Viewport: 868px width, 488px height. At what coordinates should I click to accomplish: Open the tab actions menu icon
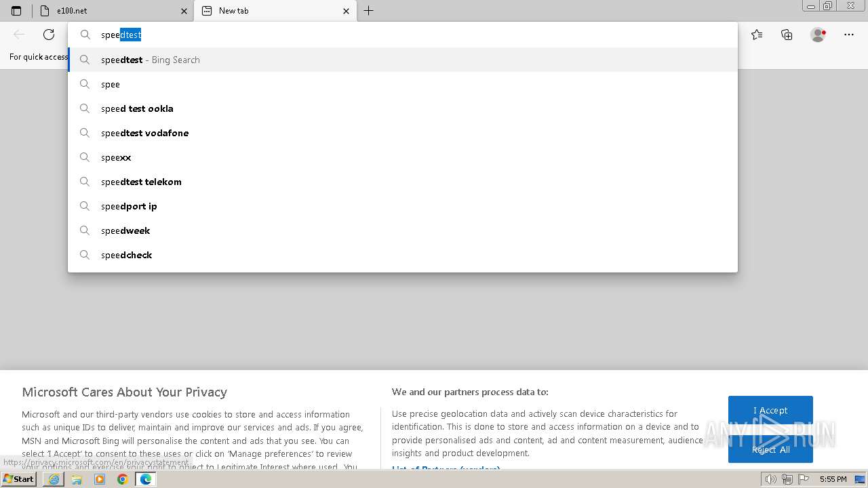coord(16,11)
